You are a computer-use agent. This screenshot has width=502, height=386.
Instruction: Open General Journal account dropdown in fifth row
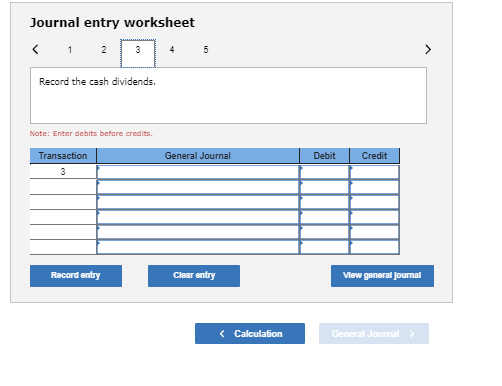point(198,232)
